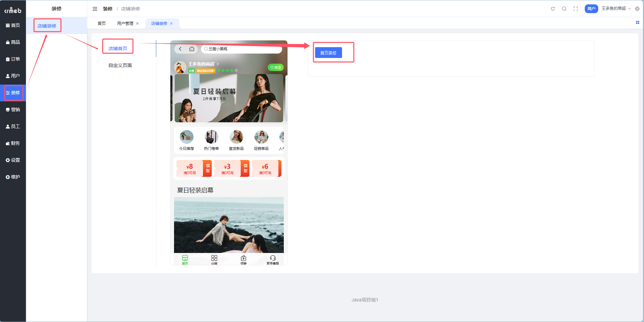Switch to the 首页 tab
644x322 pixels.
tap(102, 24)
